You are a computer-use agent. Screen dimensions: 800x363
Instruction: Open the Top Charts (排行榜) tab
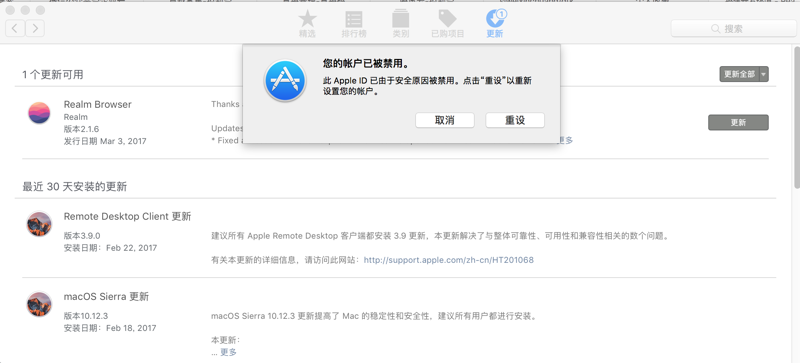(354, 25)
